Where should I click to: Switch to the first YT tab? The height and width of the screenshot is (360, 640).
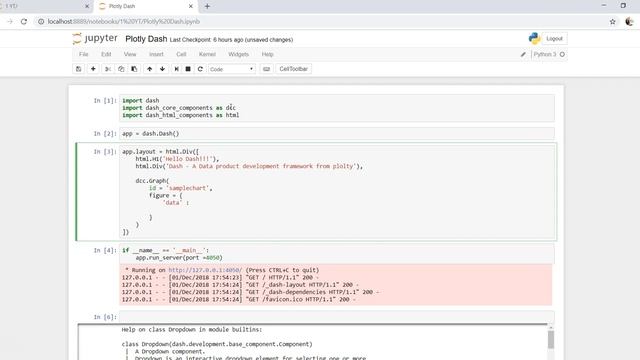[x=45, y=6]
